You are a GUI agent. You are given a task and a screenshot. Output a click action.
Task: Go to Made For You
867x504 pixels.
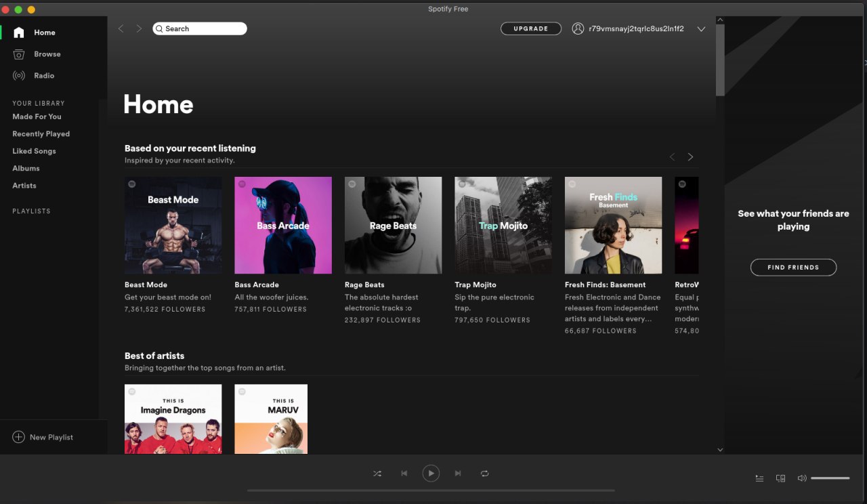point(37,117)
